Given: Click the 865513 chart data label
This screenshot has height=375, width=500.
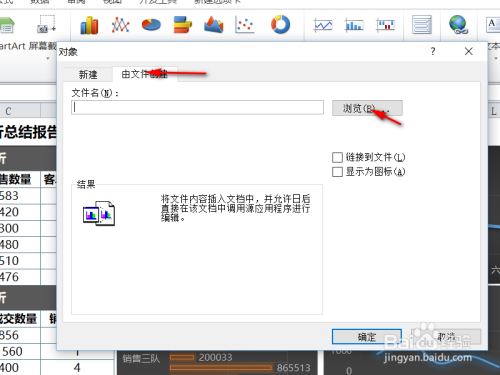Looking at the screenshot, I should point(293,368).
